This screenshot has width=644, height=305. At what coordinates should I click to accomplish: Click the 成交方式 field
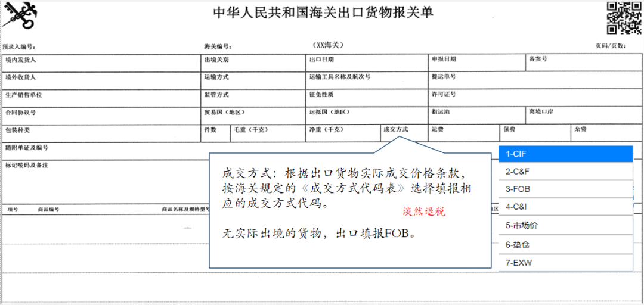click(x=404, y=133)
